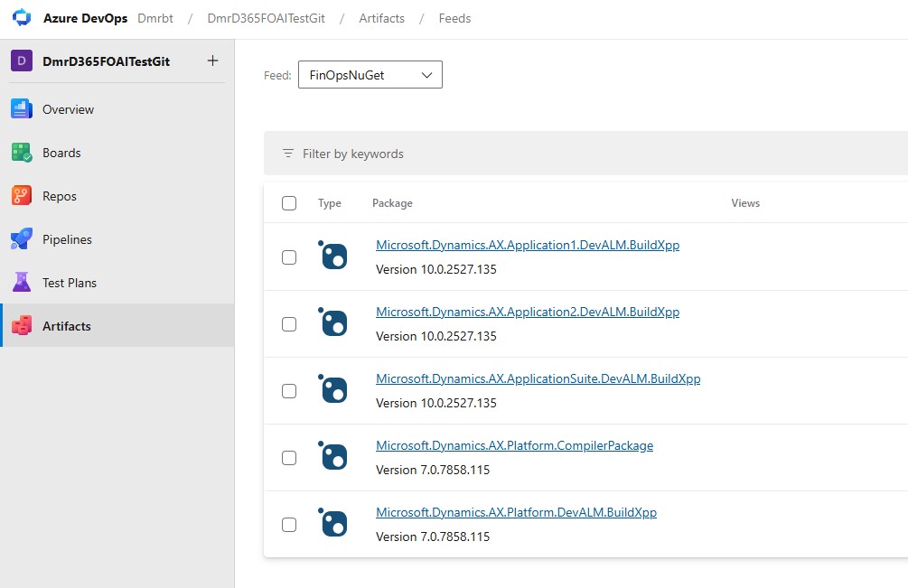Open Microsoft.Dynamics.AX.ApplicationSuite.DevALM.BuildXpp package link

coord(538,378)
